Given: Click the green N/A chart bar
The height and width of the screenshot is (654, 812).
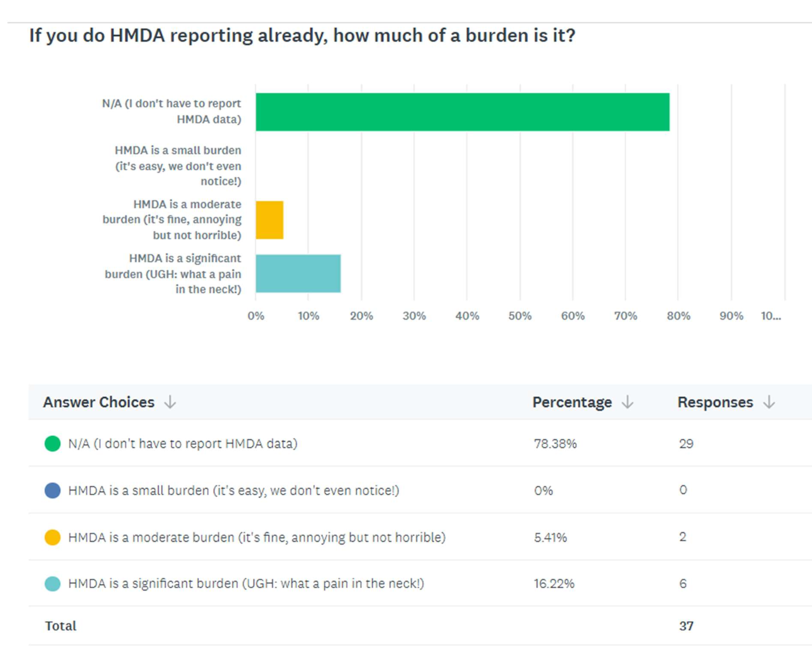Looking at the screenshot, I should (462, 112).
